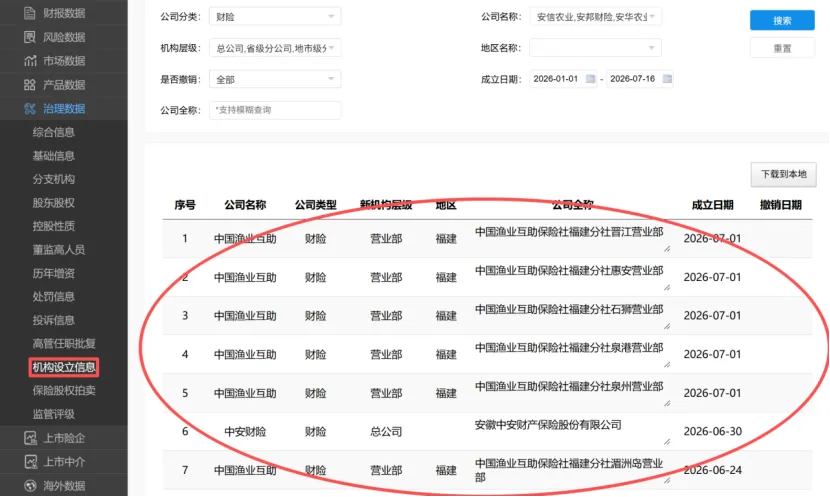
Task: Open 市场数据 menu section
Action: click(64, 61)
